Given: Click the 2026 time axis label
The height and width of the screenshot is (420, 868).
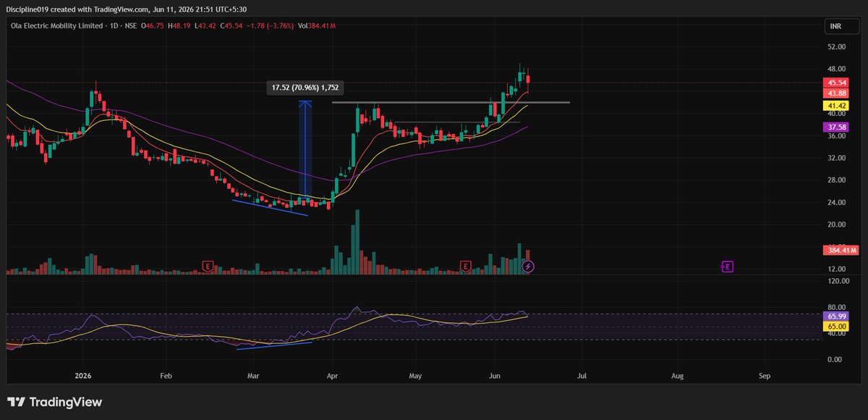Looking at the screenshot, I should pyautogui.click(x=82, y=377).
